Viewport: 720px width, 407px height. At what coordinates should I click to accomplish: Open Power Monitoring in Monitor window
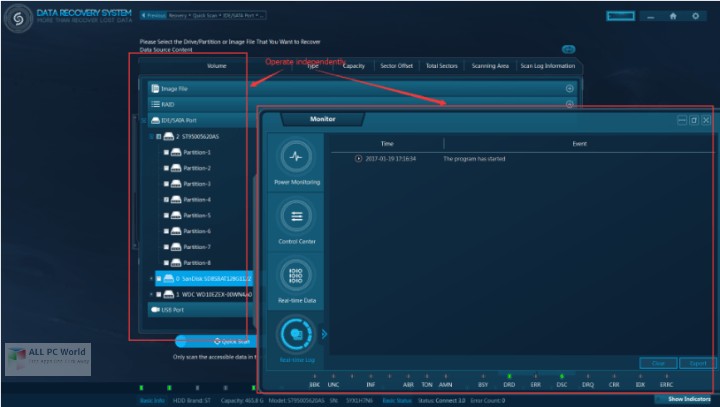click(x=297, y=163)
